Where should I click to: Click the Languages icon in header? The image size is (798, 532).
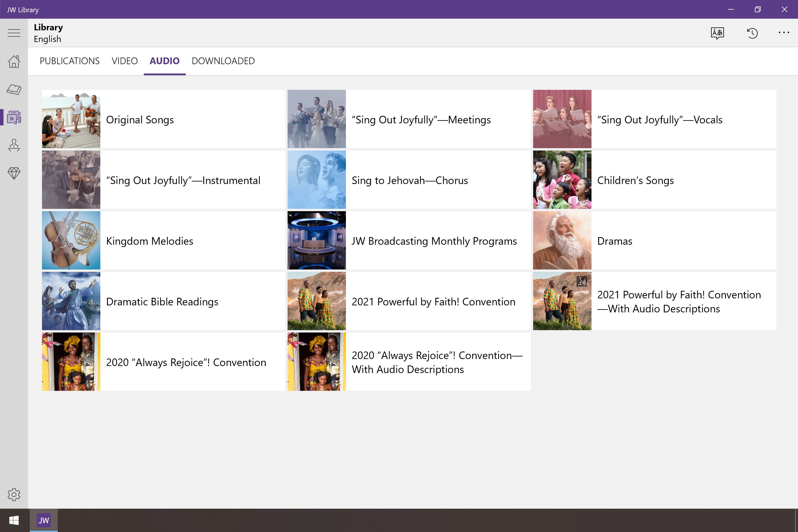coord(717,33)
